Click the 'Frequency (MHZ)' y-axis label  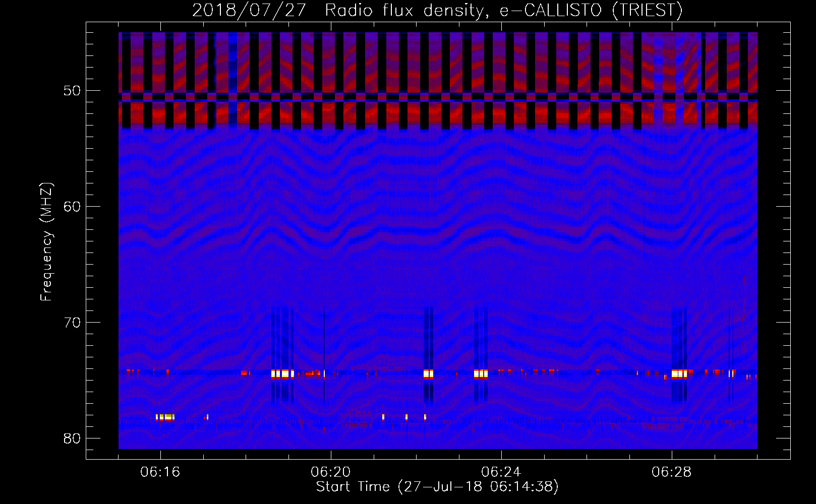point(46,242)
